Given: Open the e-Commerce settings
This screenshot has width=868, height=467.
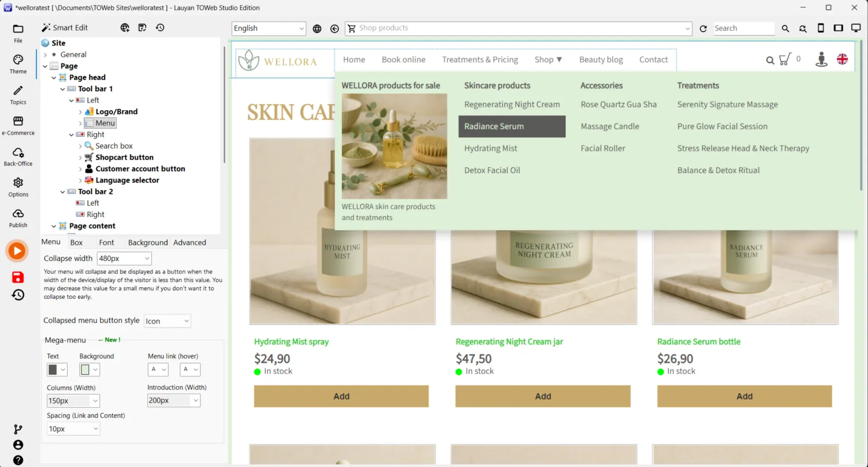Looking at the screenshot, I should coord(18,126).
